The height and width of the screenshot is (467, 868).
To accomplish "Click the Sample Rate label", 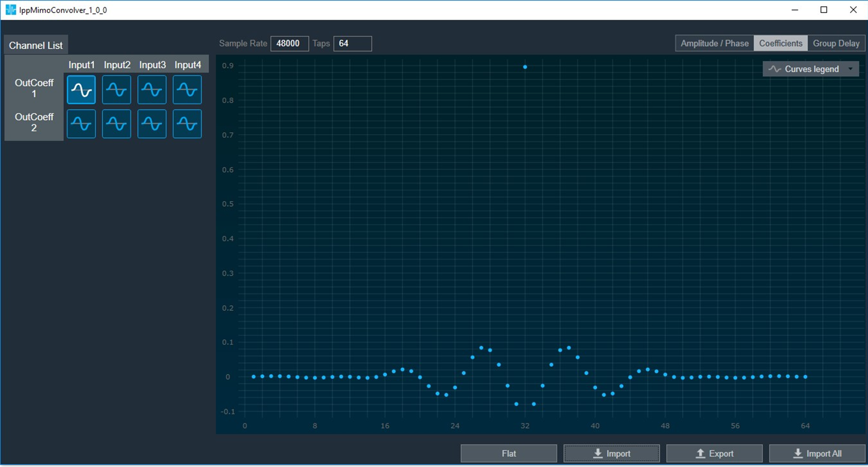I will [x=243, y=44].
